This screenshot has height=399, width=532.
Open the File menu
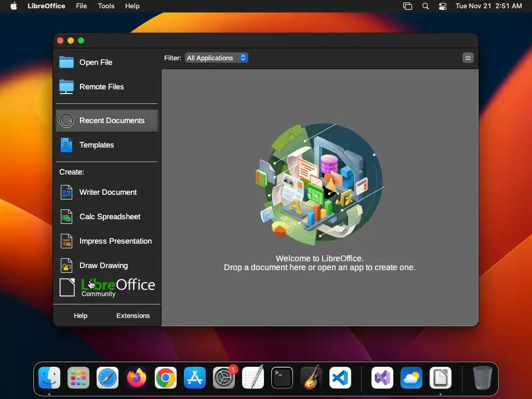tap(82, 6)
